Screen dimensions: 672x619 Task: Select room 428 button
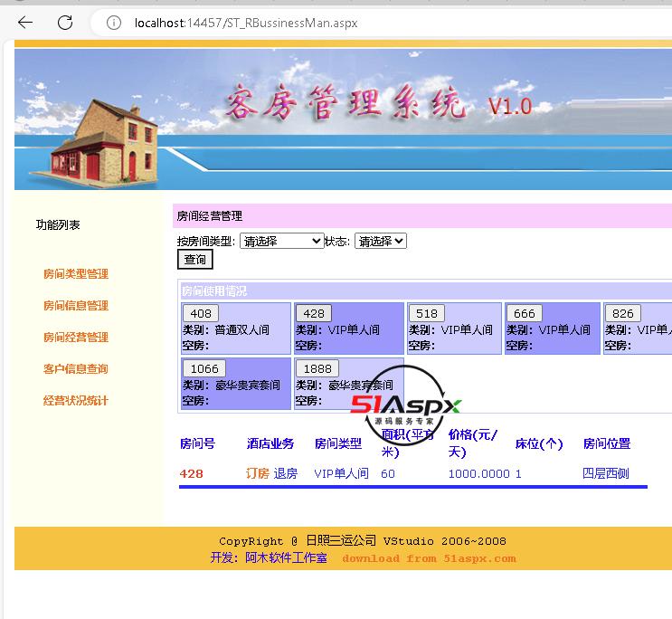tap(313, 314)
